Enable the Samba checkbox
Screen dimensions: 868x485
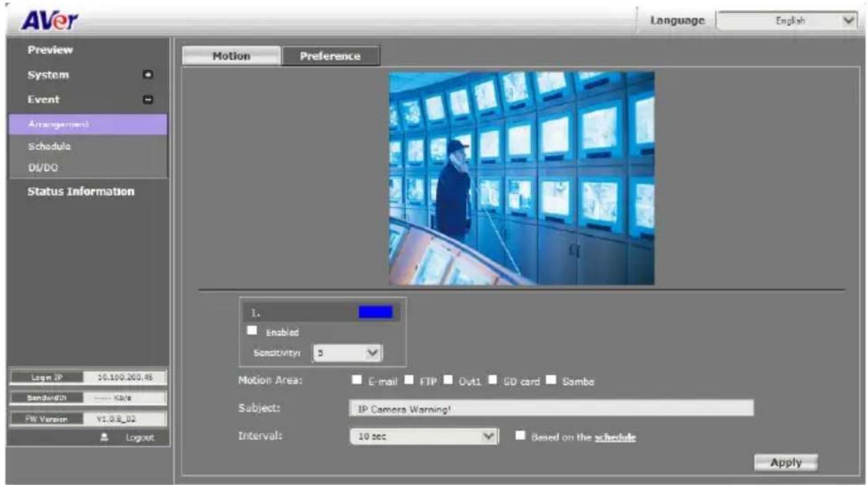pyautogui.click(x=551, y=380)
